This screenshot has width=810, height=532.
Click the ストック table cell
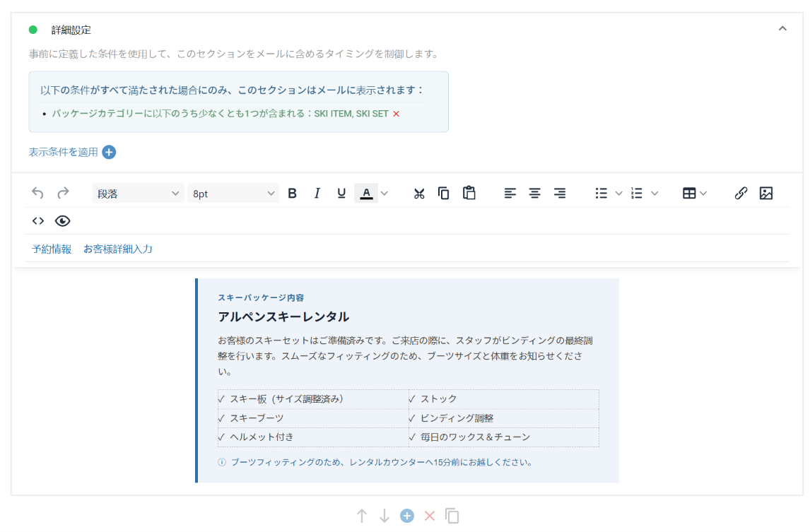pyautogui.click(x=504, y=398)
